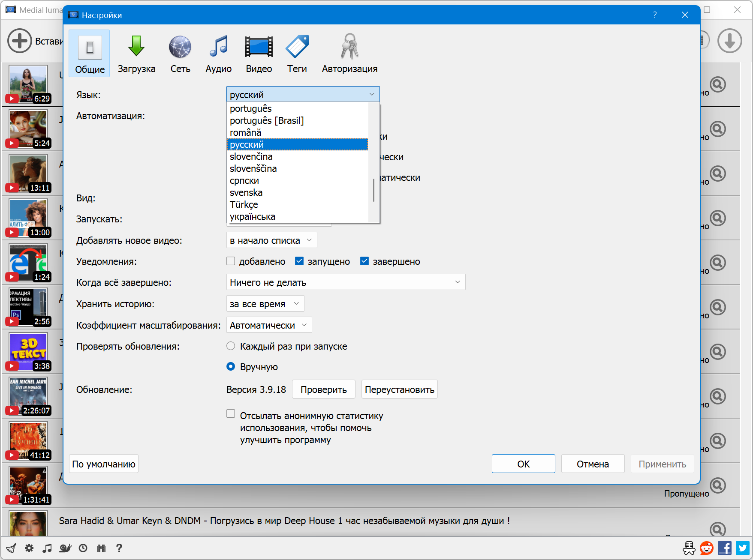Image resolution: width=753 pixels, height=560 pixels.
Task: Choose 'українська' from the language list
Action: 253,217
